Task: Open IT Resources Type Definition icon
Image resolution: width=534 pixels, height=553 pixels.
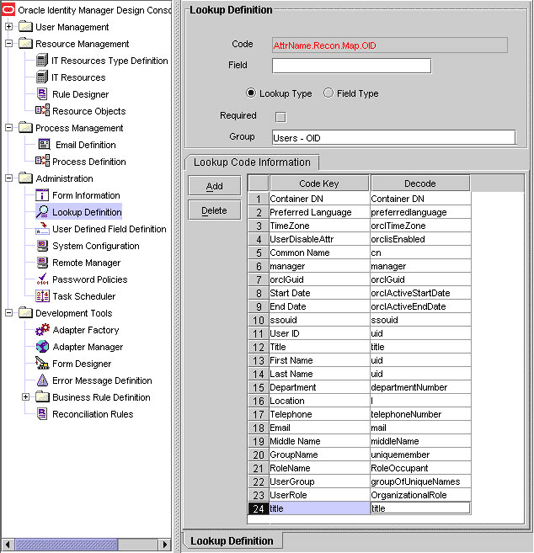Action: click(42, 60)
